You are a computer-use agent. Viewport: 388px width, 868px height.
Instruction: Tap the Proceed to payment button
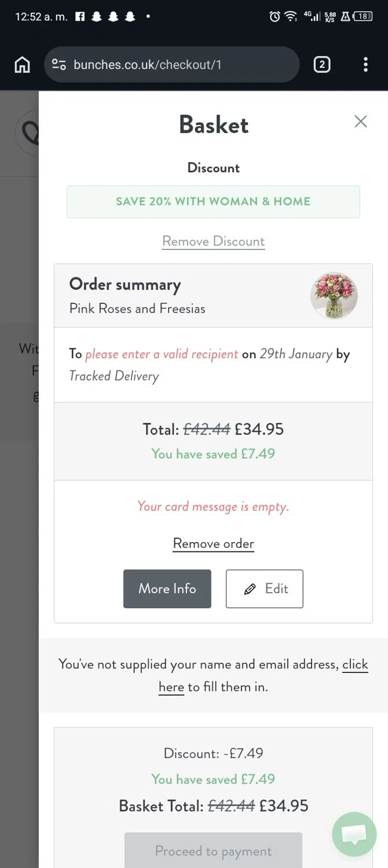point(213,851)
